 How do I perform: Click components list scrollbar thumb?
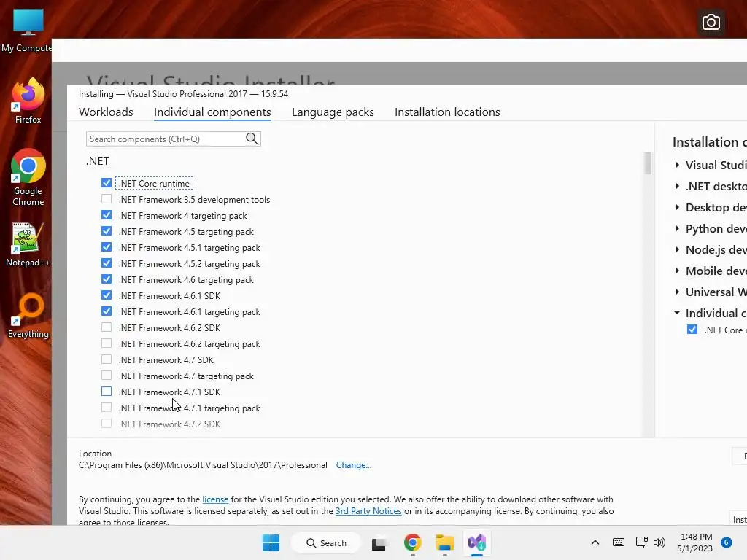pos(648,163)
